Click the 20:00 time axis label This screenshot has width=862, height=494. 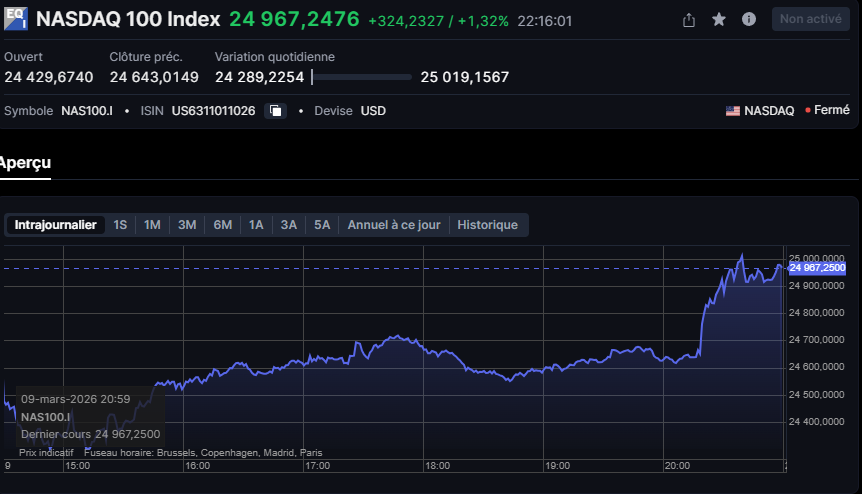pyautogui.click(x=677, y=466)
